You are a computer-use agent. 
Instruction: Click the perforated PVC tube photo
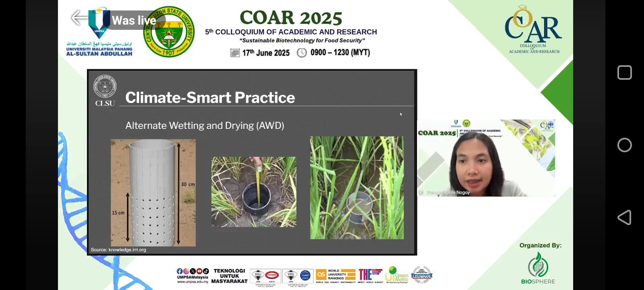click(x=153, y=193)
